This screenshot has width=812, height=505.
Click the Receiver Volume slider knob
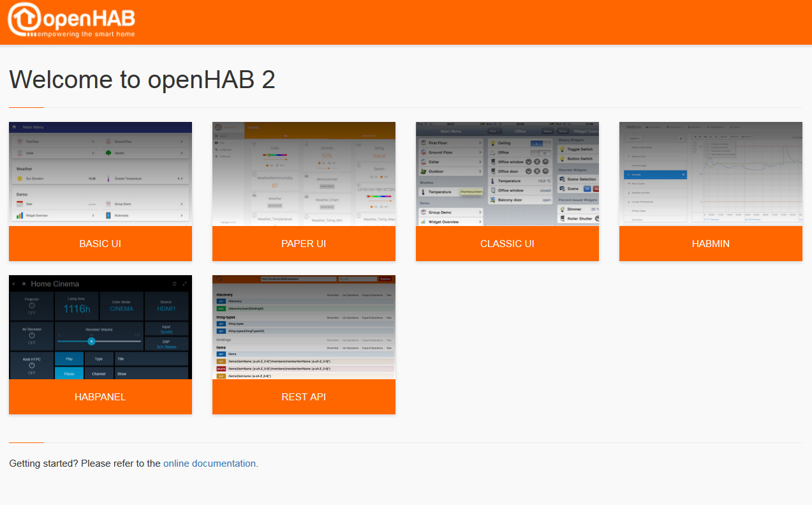pos(91,341)
